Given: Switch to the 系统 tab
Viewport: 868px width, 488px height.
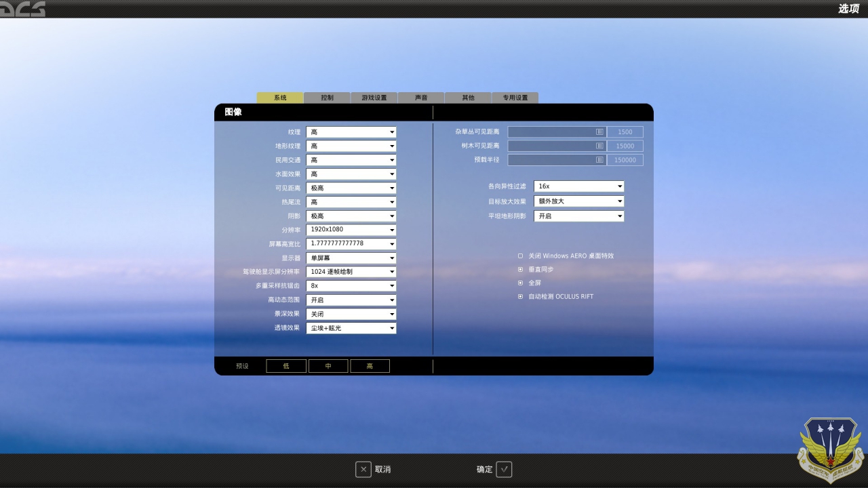Looking at the screenshot, I should [280, 98].
